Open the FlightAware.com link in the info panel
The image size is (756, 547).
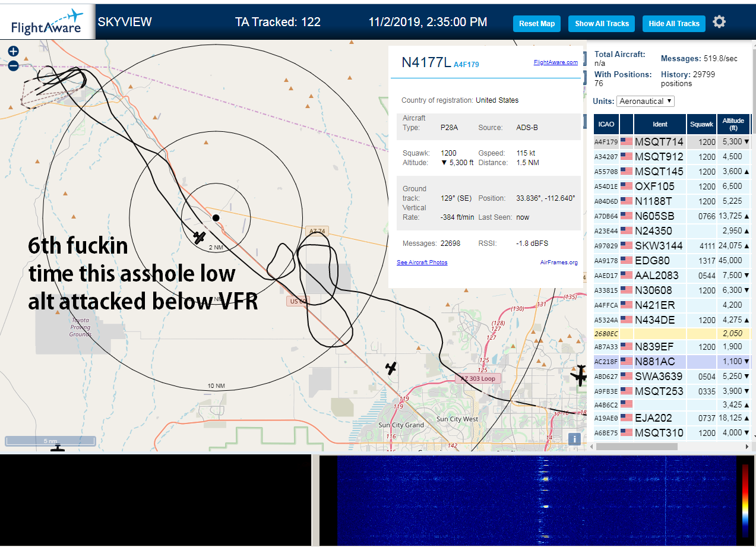pyautogui.click(x=555, y=62)
